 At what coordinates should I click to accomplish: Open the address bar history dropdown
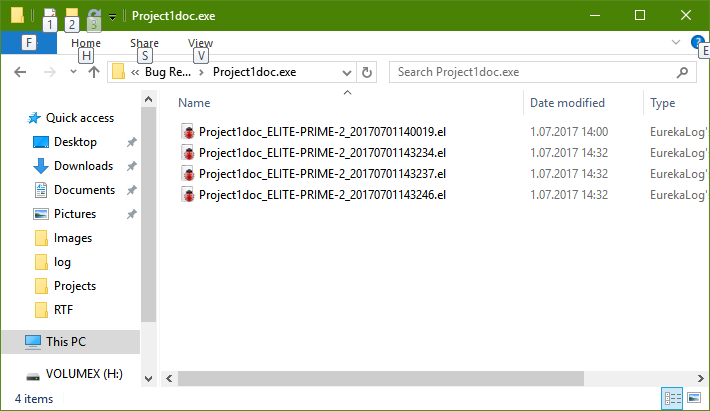pos(347,72)
